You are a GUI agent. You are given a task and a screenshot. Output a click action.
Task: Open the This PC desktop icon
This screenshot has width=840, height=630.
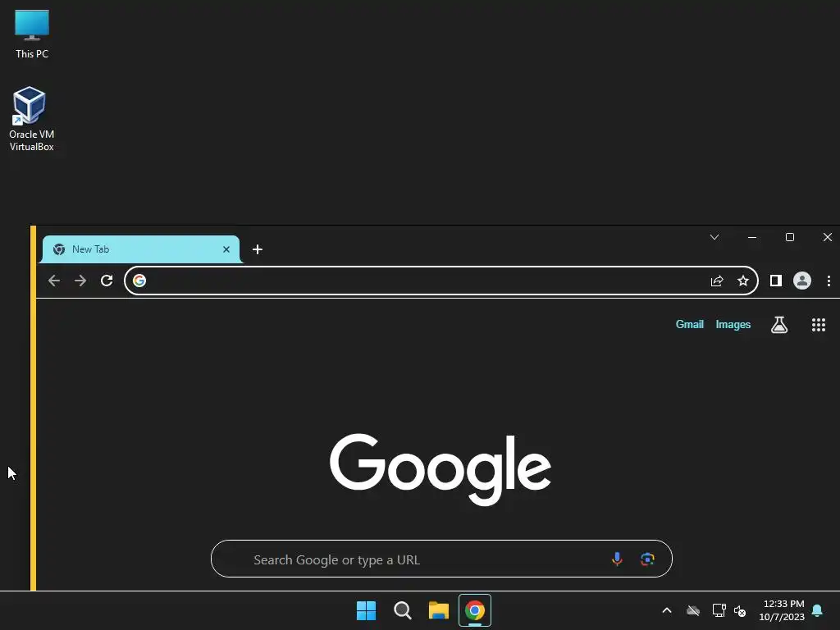coord(32,33)
